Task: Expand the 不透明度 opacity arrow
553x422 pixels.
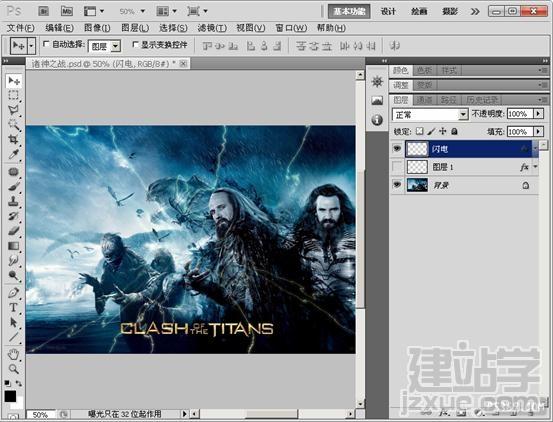Action: [538, 114]
